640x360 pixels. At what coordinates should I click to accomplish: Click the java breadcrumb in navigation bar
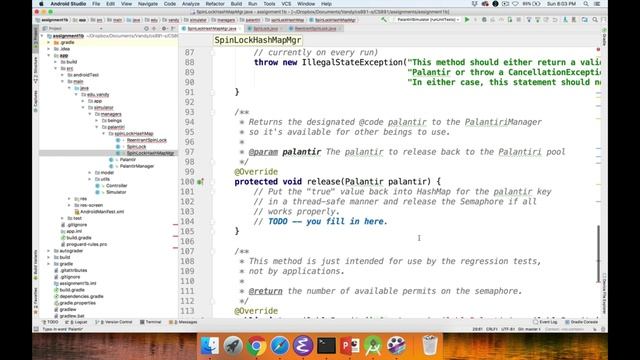point(133,20)
